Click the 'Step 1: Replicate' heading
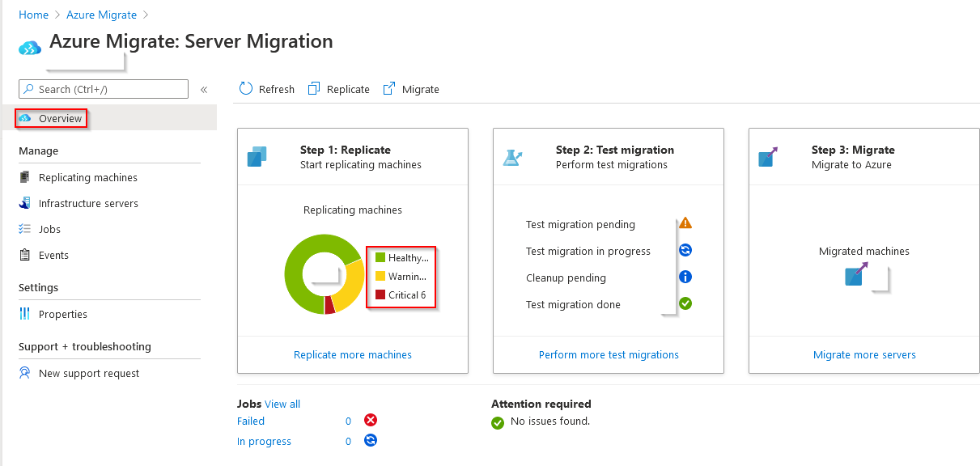Image resolution: width=980 pixels, height=466 pixels. tap(346, 150)
